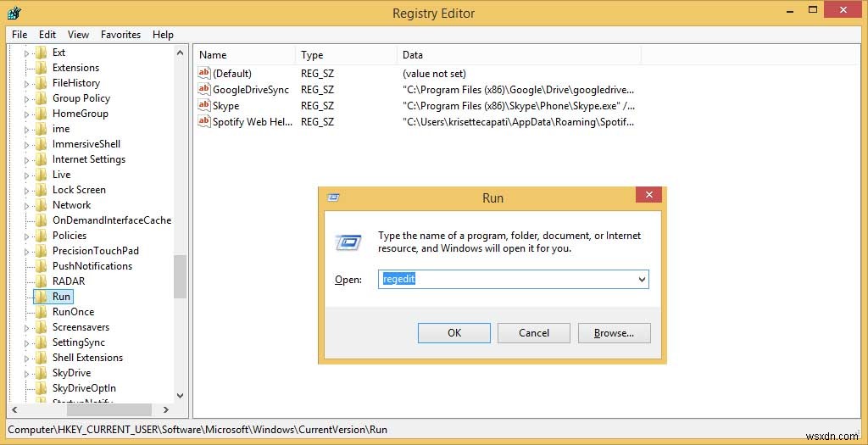
Task: Expand the Internet Settings tree node
Action: pos(26,160)
